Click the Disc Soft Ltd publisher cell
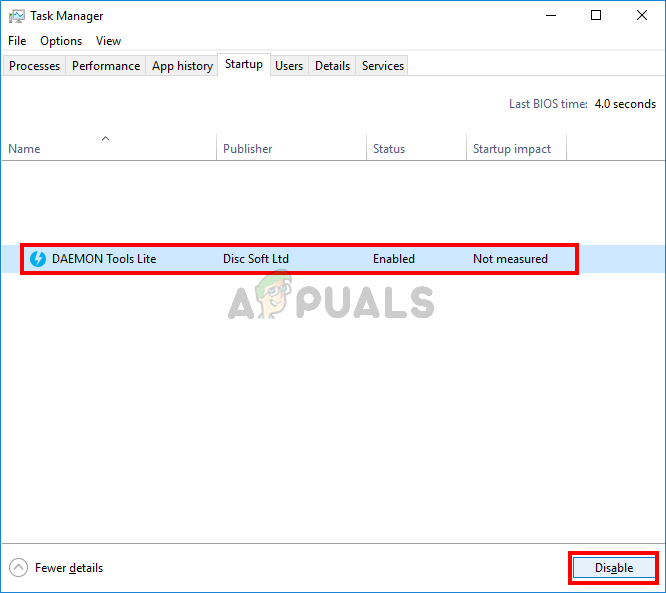 tap(256, 259)
